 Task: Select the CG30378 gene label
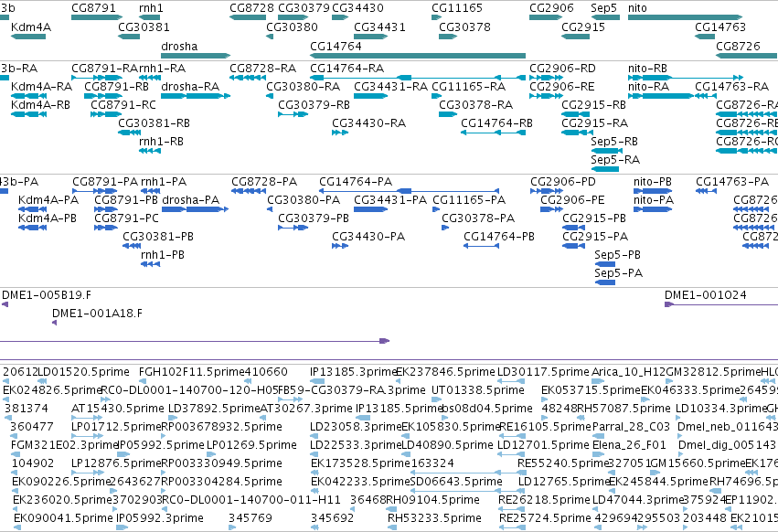(x=465, y=27)
